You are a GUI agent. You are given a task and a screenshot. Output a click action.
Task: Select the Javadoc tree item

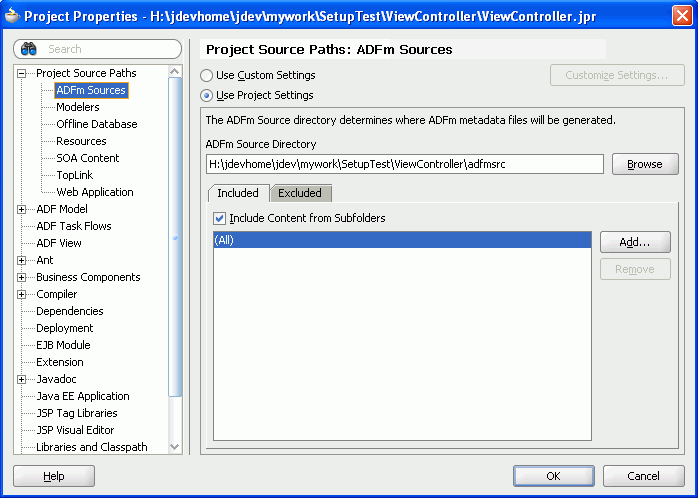click(57, 379)
